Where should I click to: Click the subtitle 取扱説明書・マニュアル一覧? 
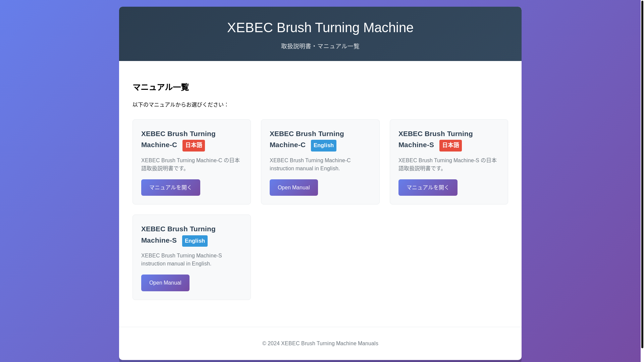[320, 46]
